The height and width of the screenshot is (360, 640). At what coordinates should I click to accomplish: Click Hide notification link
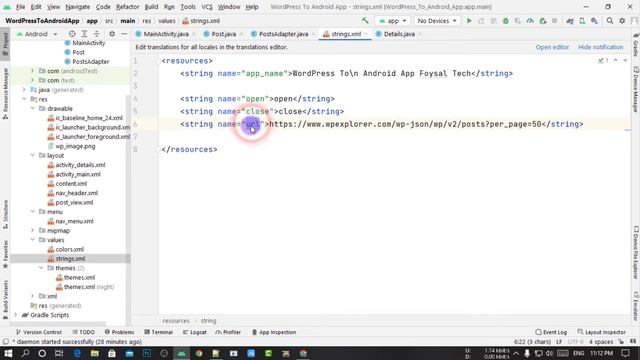coord(600,47)
